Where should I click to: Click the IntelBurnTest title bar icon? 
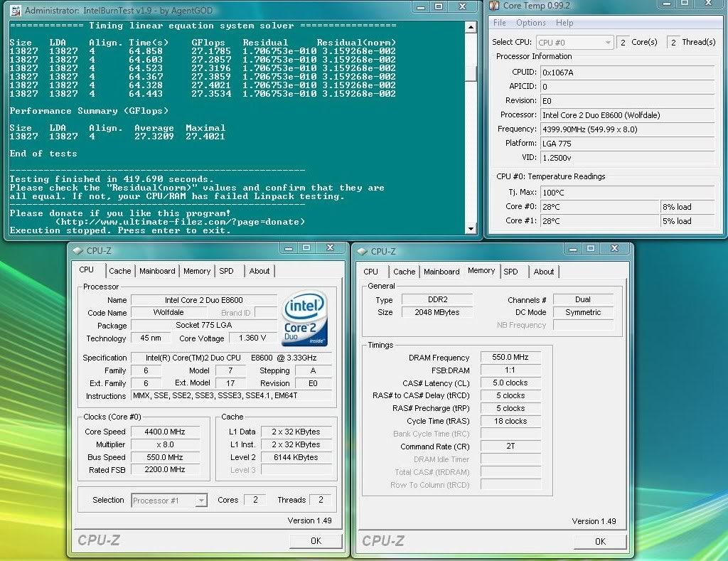[x=16, y=10]
